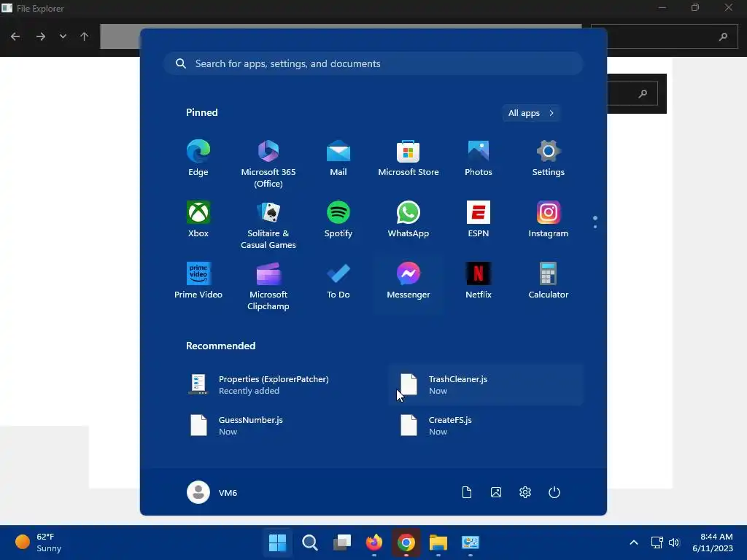
Task: Open the Documents folder shortcut icon
Action: click(467, 492)
